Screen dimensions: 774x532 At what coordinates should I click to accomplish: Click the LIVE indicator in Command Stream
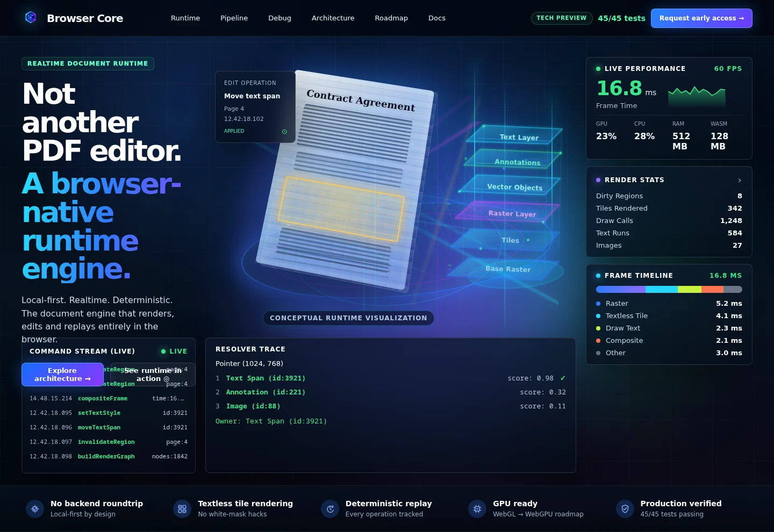(x=174, y=351)
